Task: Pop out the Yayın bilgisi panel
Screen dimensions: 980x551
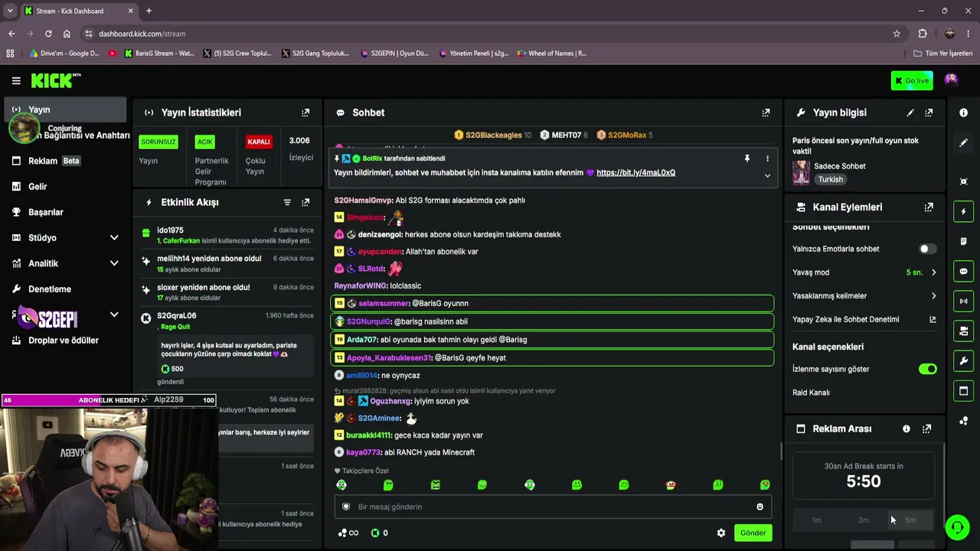Action: (929, 112)
